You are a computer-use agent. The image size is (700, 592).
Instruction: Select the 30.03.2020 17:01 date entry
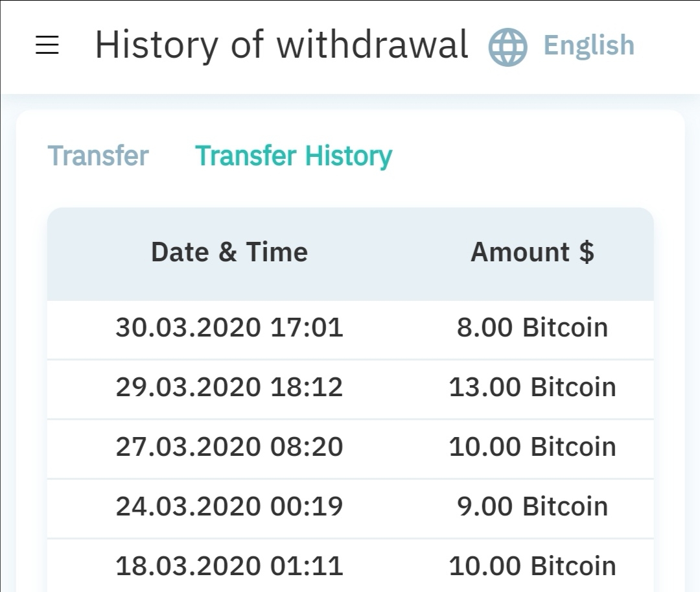229,327
